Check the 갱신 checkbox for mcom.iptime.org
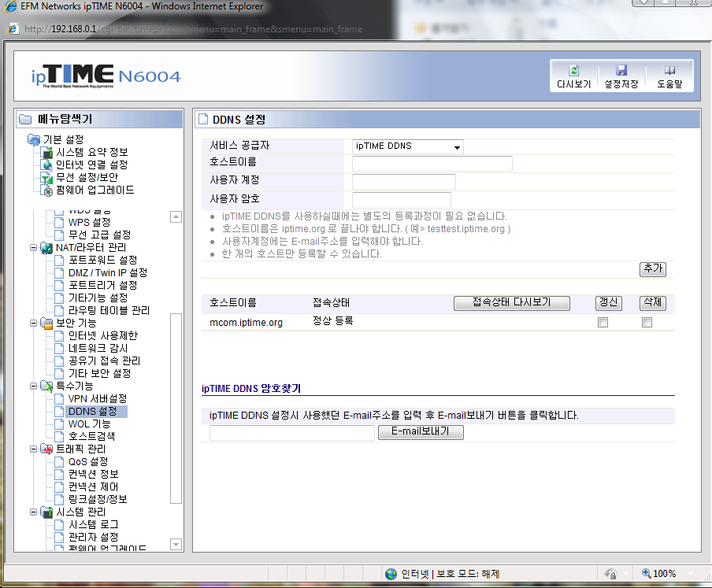Viewport: 712px width, 588px height. (603, 323)
